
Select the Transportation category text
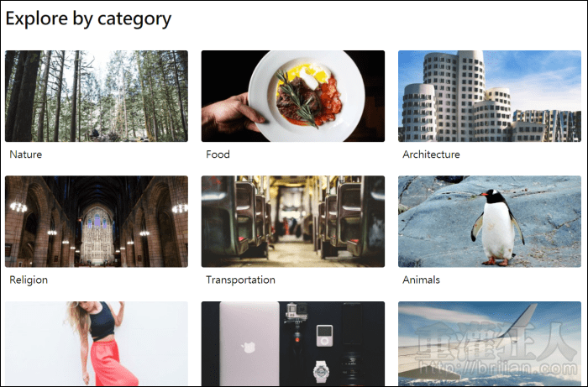(240, 280)
